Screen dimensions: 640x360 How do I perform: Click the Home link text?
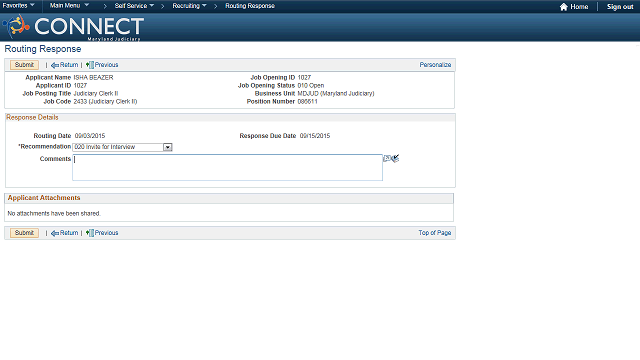(x=579, y=7)
